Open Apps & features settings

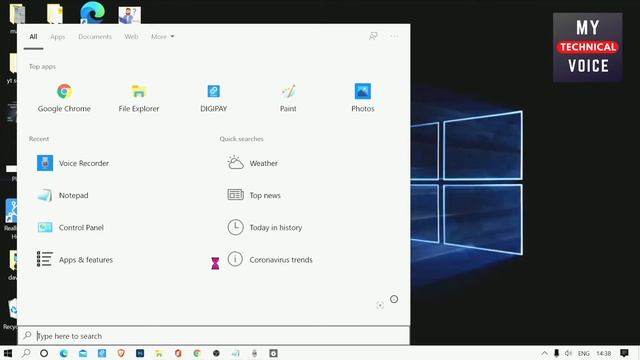coord(75,260)
